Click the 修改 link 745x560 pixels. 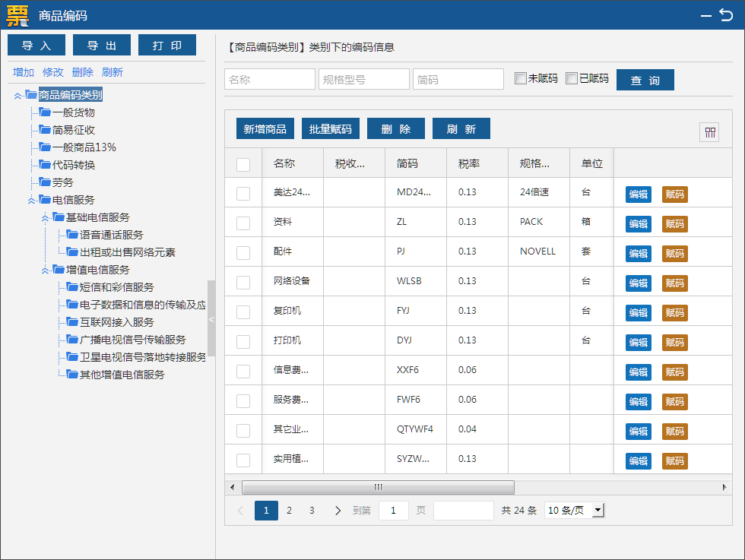pos(52,72)
